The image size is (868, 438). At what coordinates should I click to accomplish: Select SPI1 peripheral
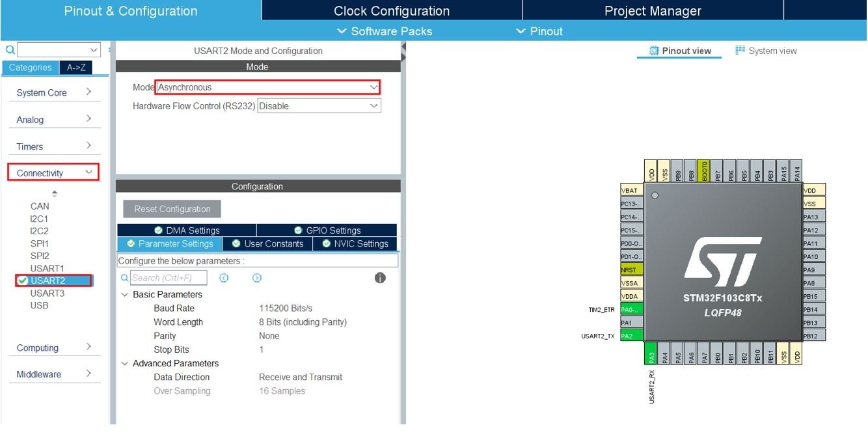pyautogui.click(x=40, y=243)
